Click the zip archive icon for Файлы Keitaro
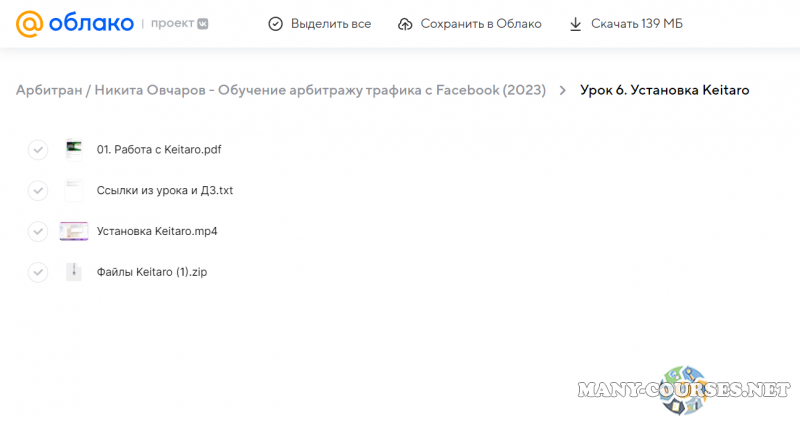This screenshot has width=800, height=423. point(74,271)
